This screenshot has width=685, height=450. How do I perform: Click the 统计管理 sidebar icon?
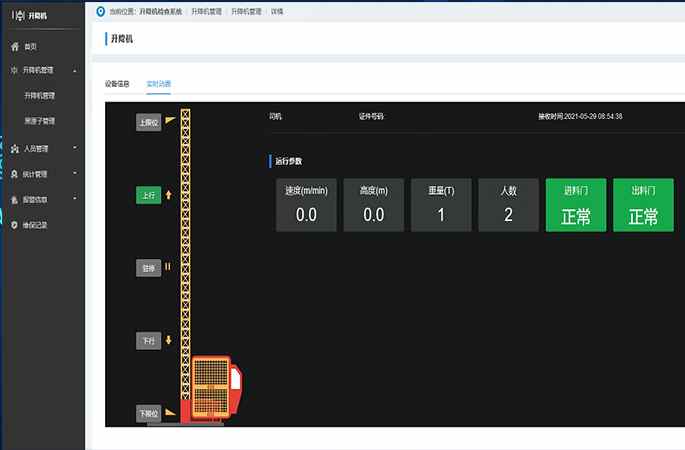click(14, 174)
